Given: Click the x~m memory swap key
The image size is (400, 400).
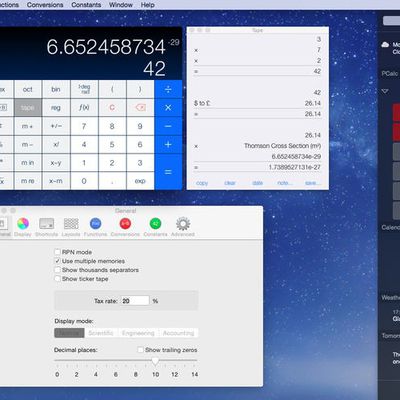Looking at the screenshot, I should point(56,181).
